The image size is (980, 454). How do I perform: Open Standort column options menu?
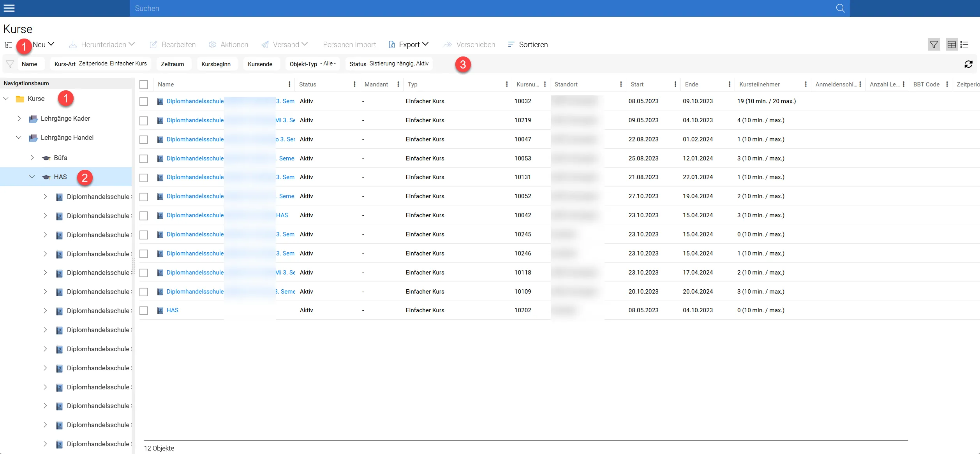coord(621,84)
